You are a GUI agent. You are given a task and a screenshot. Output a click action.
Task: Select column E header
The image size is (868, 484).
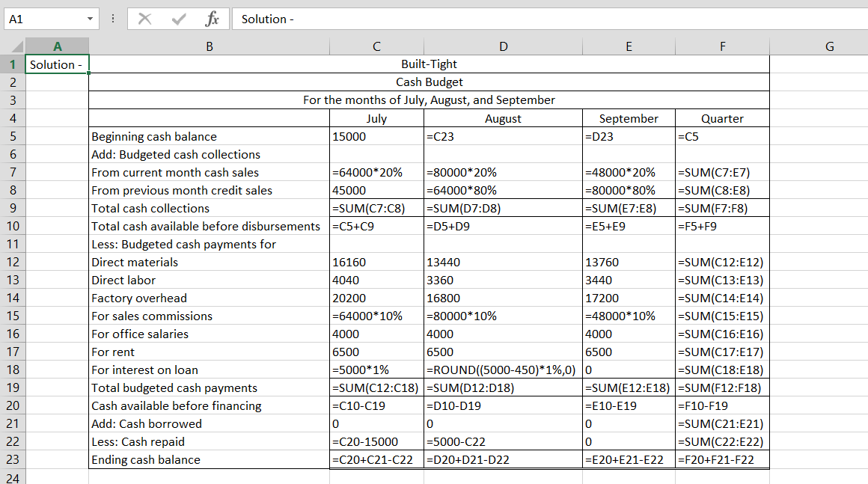click(x=629, y=46)
